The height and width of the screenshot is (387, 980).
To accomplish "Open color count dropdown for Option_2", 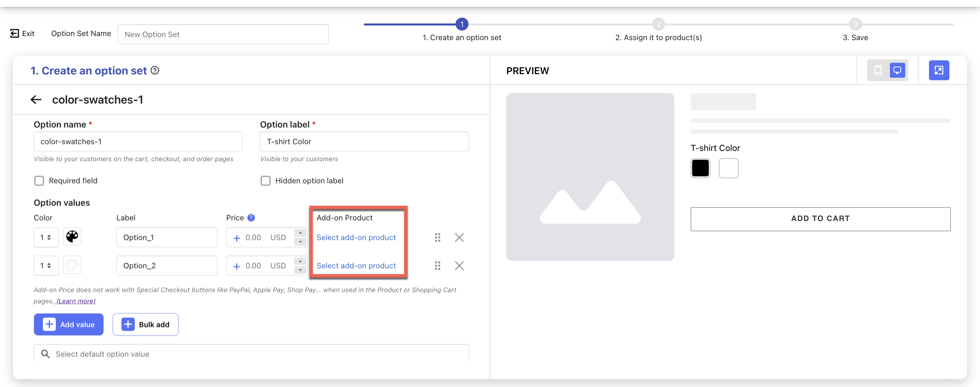I will [46, 265].
